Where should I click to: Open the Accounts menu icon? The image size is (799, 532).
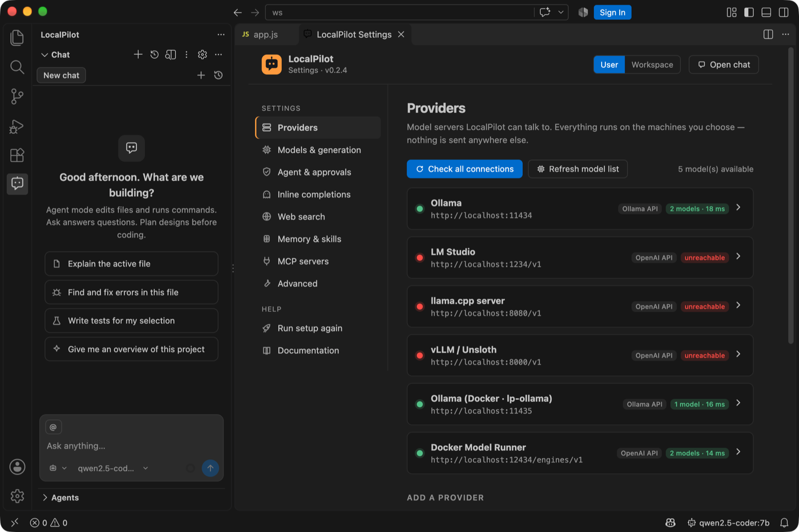tap(17, 467)
